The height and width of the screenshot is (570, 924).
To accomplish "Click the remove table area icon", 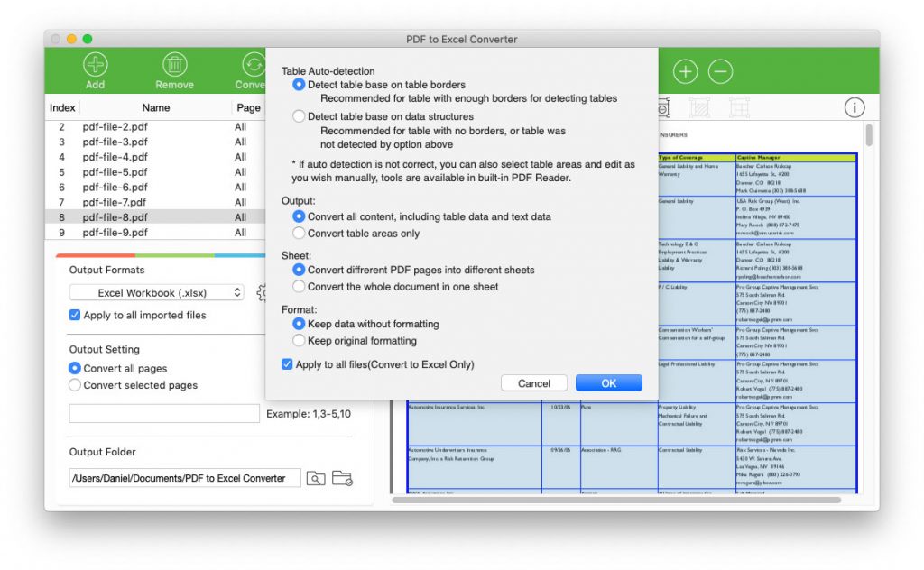I will [664, 107].
